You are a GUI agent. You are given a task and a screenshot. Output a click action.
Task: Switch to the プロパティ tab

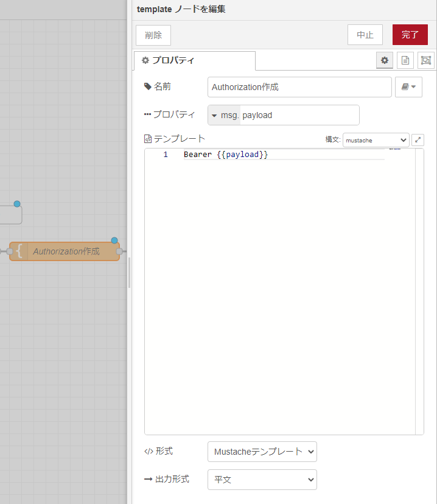pos(195,60)
